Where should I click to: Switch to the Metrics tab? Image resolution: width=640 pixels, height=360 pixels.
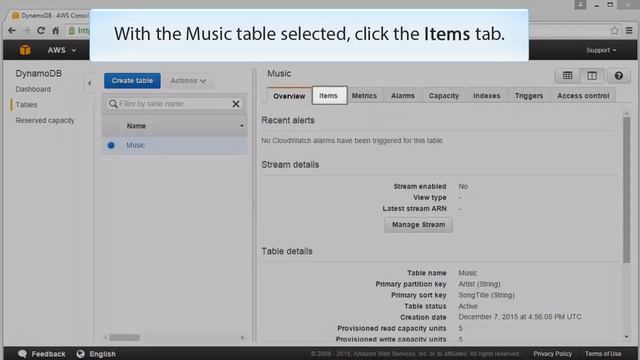364,96
